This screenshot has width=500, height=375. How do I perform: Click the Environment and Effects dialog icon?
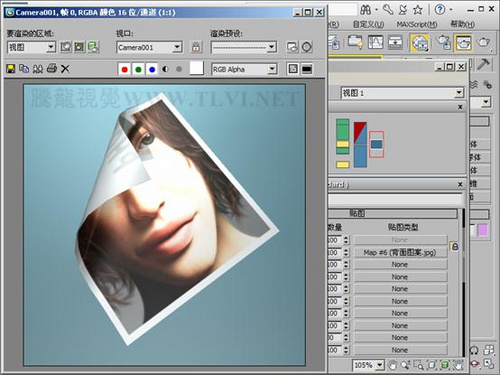click(x=307, y=47)
